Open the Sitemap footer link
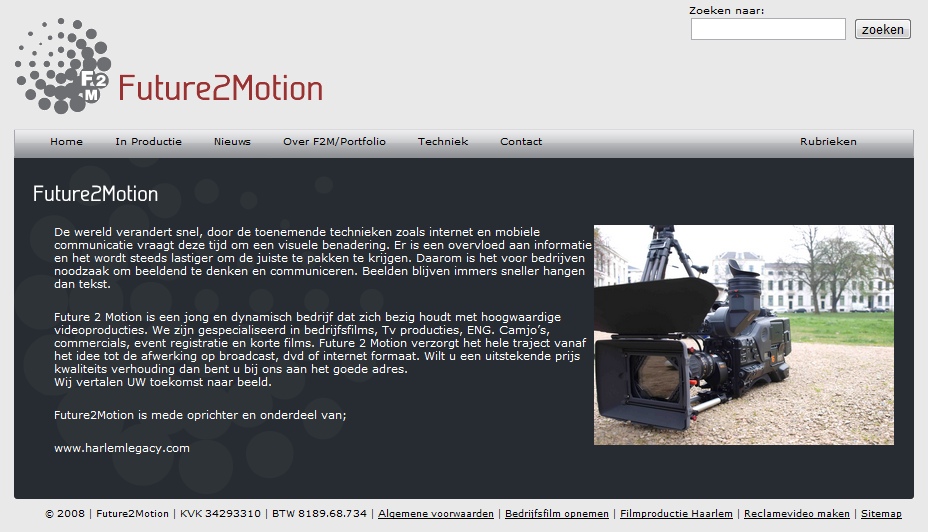 (881, 514)
